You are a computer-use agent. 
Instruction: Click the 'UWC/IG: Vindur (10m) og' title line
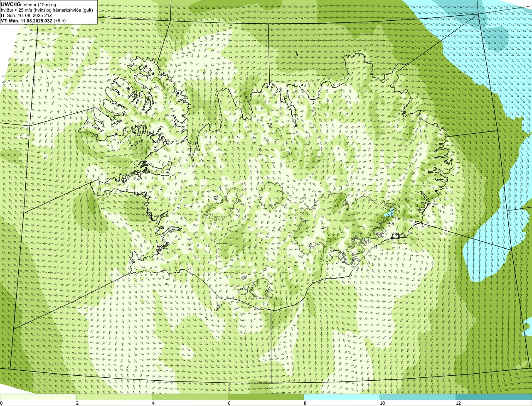28,5
